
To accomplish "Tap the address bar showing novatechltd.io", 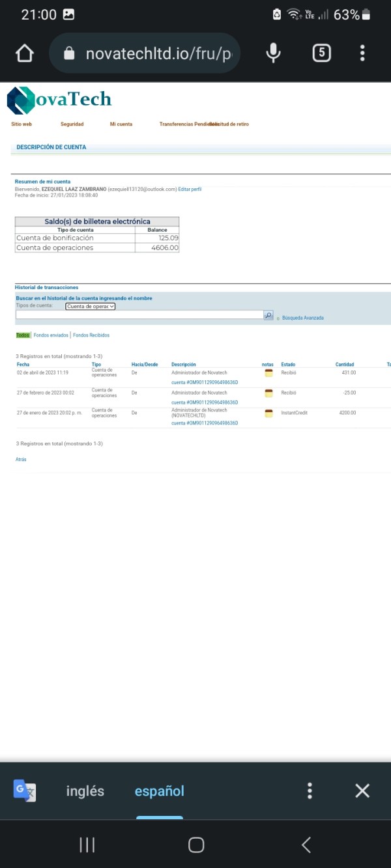I will [145, 53].
